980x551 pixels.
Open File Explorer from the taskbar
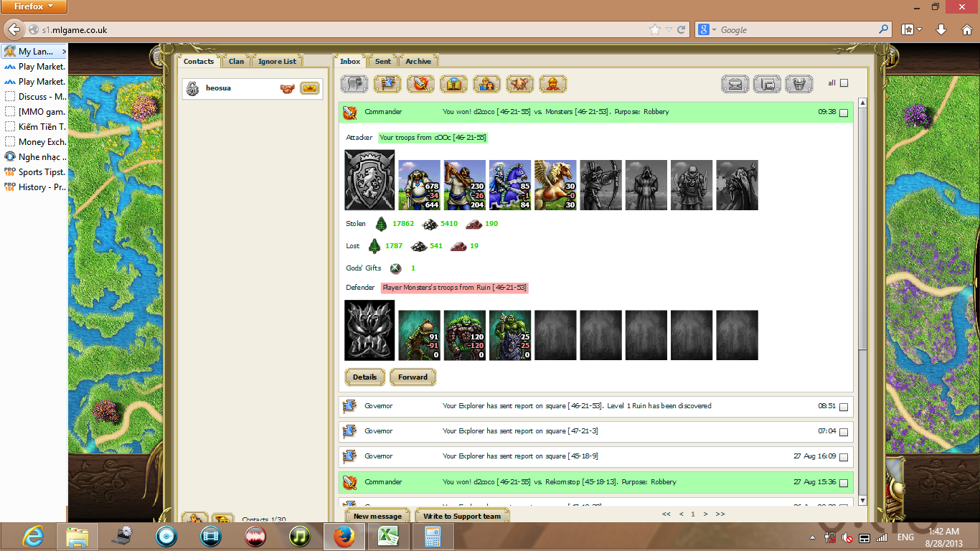[77, 537]
